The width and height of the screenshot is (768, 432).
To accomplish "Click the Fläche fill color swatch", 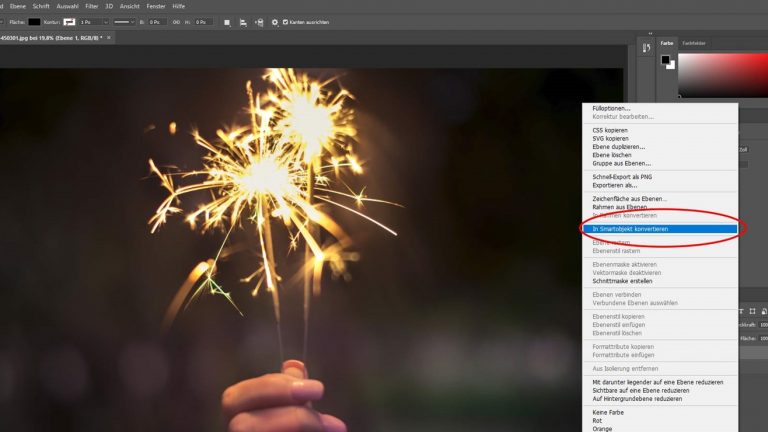I will [x=34, y=22].
